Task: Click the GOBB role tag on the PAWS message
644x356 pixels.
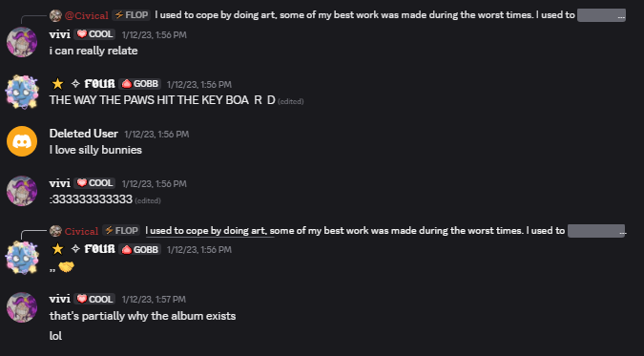Action: pos(139,84)
